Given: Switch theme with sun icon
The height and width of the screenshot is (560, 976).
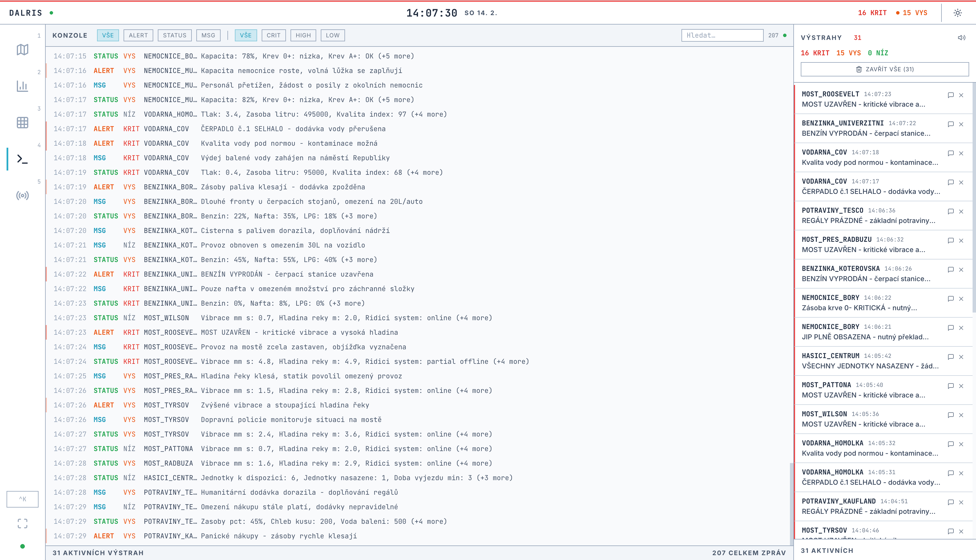Looking at the screenshot, I should point(957,13).
